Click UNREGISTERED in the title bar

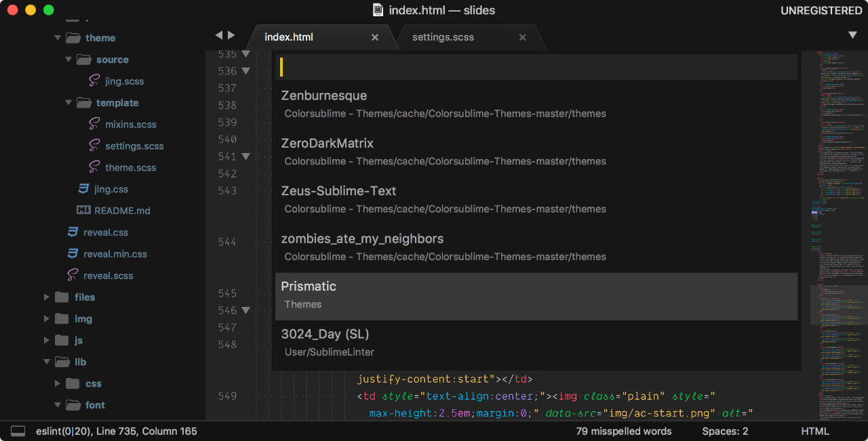click(x=821, y=10)
